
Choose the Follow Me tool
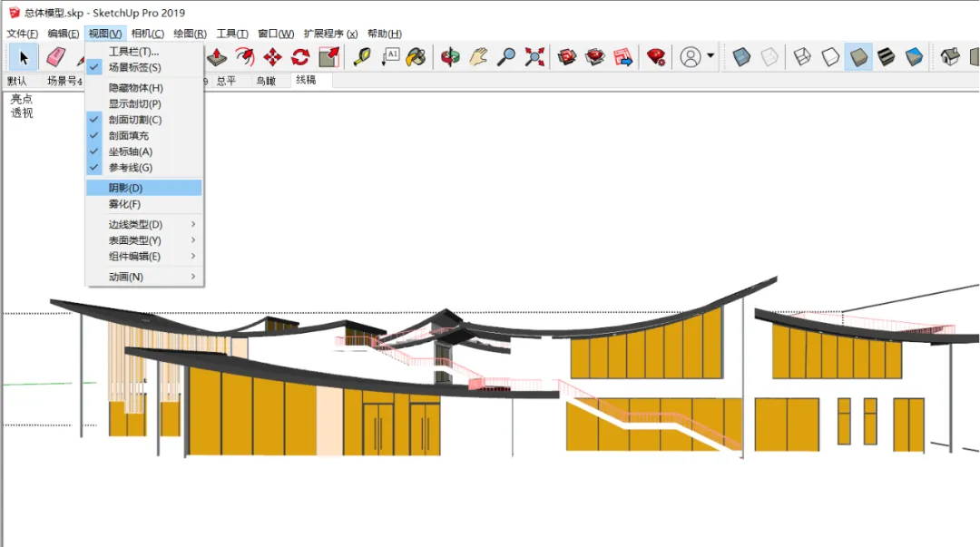tap(245, 57)
